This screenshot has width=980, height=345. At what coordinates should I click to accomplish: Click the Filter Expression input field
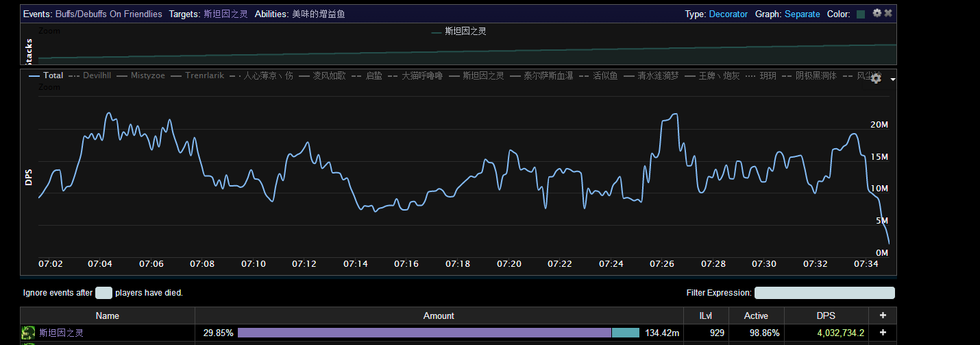coord(824,293)
